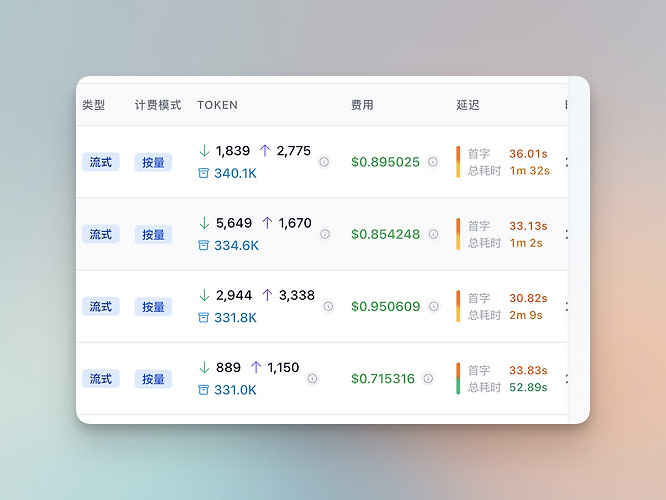Screen dimensions: 666x500
Task: Click the 计费模式 column header
Action: point(158,105)
